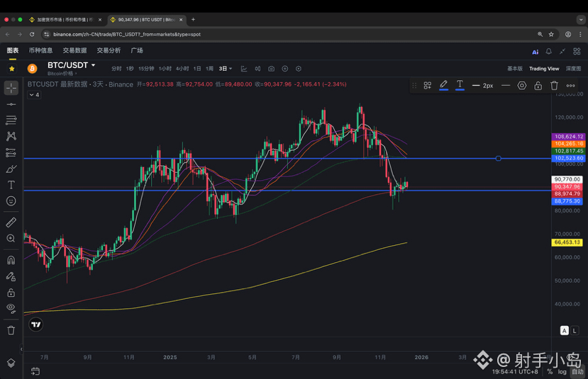Change line color via pencil color swatch
Screen dimensions: 588x379
click(x=443, y=86)
